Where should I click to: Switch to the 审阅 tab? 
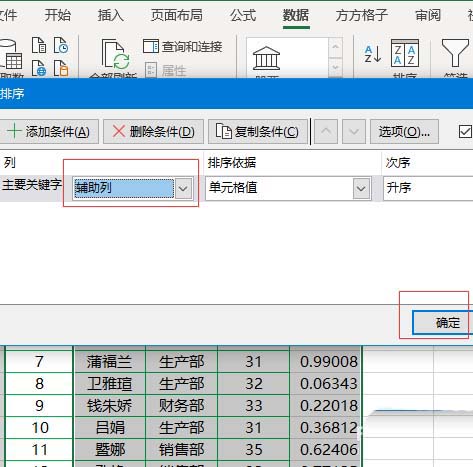pyautogui.click(x=428, y=15)
